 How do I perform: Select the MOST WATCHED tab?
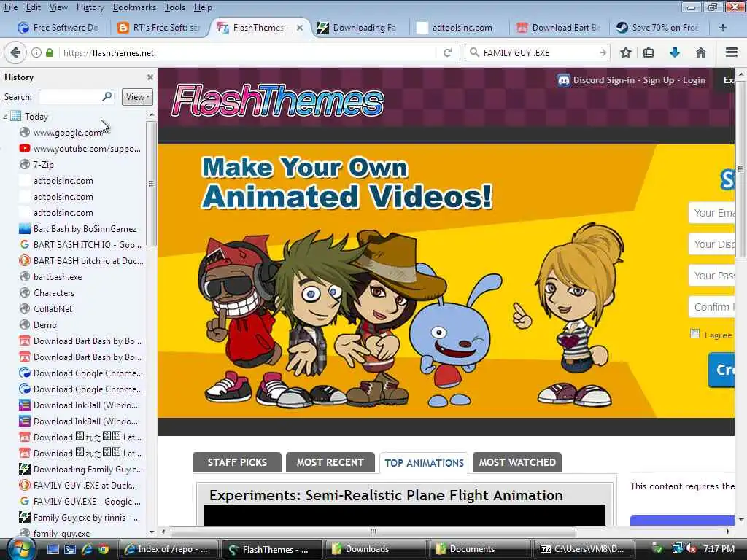(x=517, y=462)
